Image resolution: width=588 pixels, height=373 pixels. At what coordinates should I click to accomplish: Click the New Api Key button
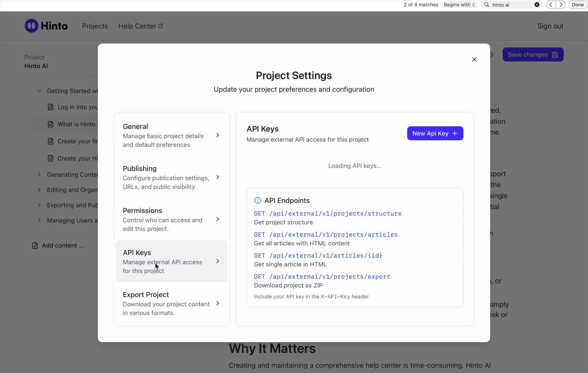pyautogui.click(x=435, y=134)
